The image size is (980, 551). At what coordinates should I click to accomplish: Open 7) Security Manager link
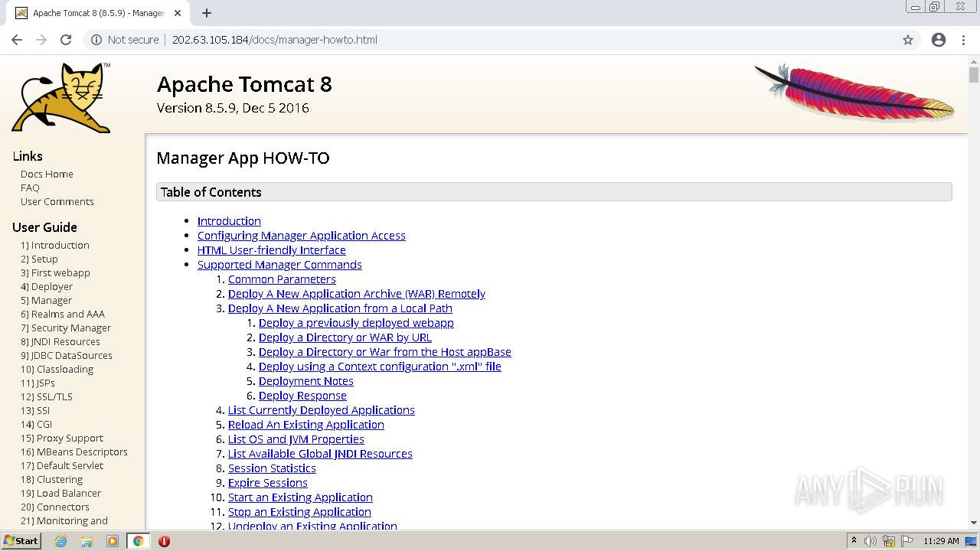[66, 328]
